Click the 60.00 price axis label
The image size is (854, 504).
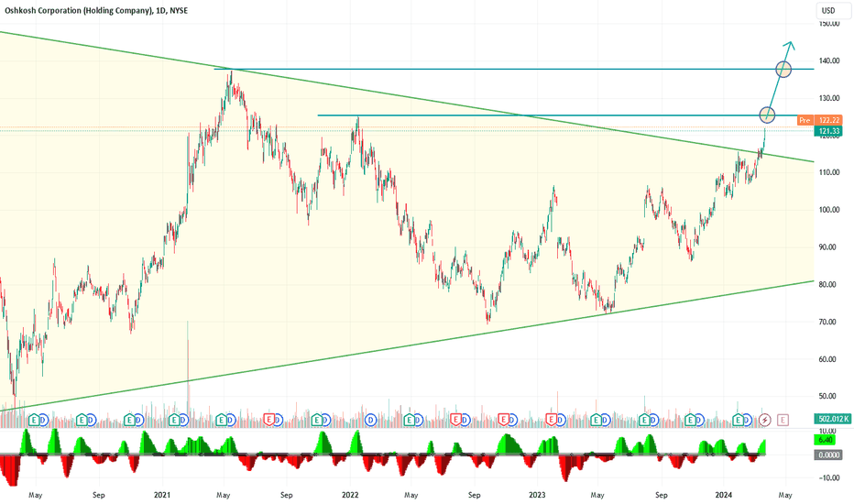(828, 359)
